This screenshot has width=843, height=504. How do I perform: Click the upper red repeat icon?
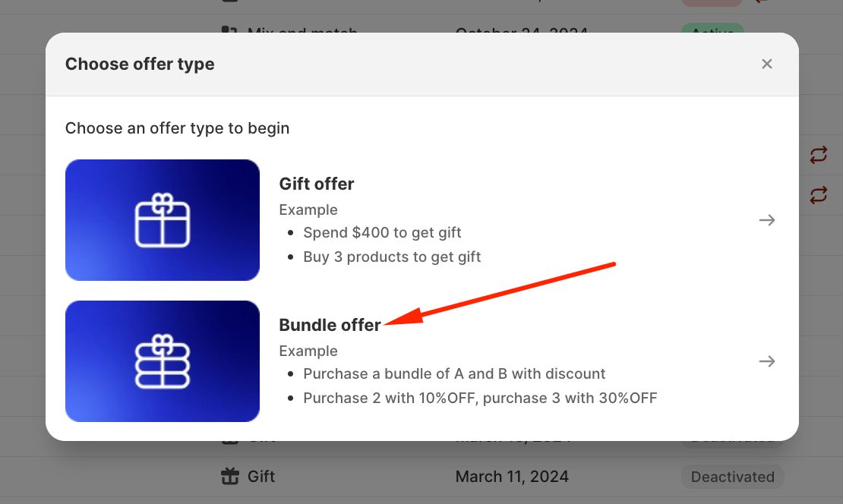pos(818,156)
